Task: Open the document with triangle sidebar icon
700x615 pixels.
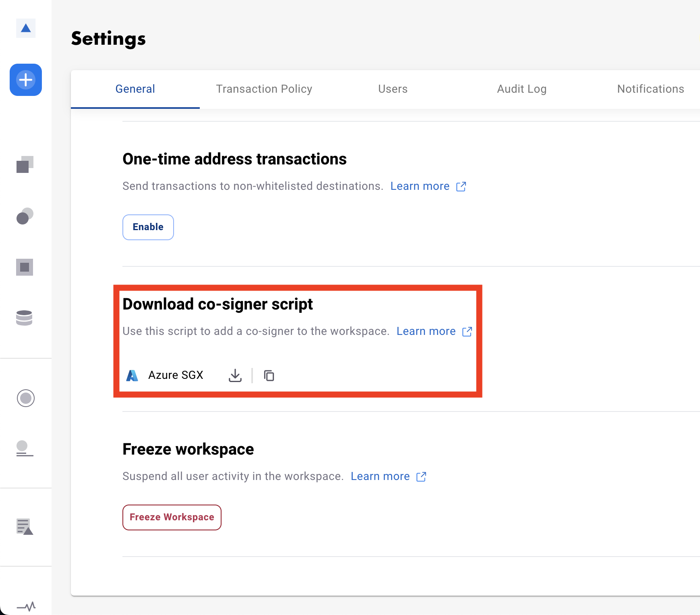Action: click(x=25, y=527)
